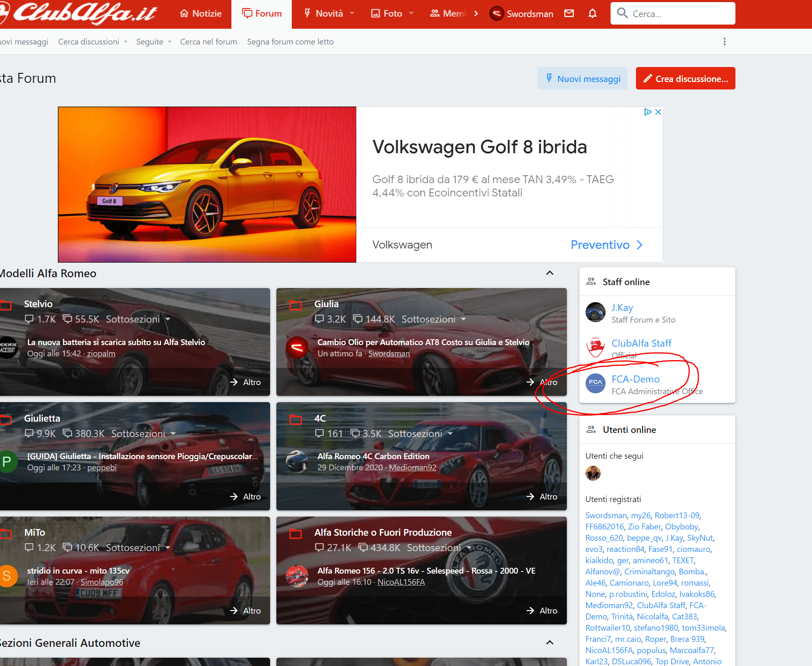Click the 4C forum folder icon
The image size is (812, 666).
click(x=295, y=420)
